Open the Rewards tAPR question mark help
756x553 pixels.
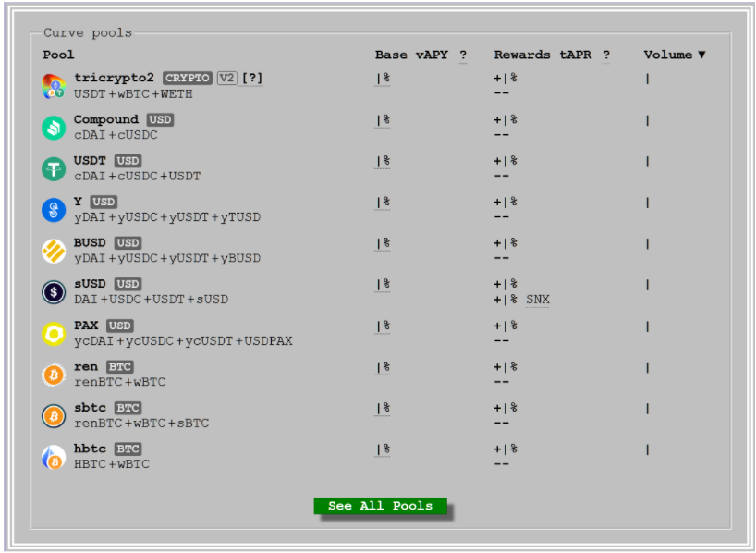[606, 55]
